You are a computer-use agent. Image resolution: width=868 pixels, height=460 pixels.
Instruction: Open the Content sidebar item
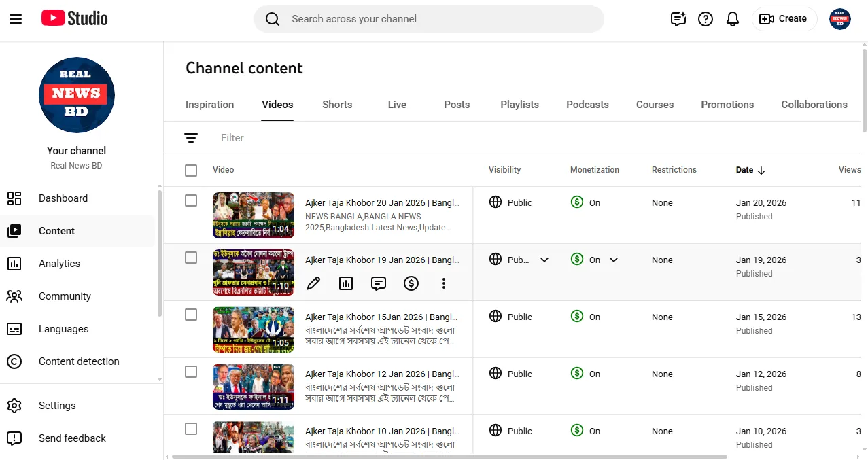79,231
